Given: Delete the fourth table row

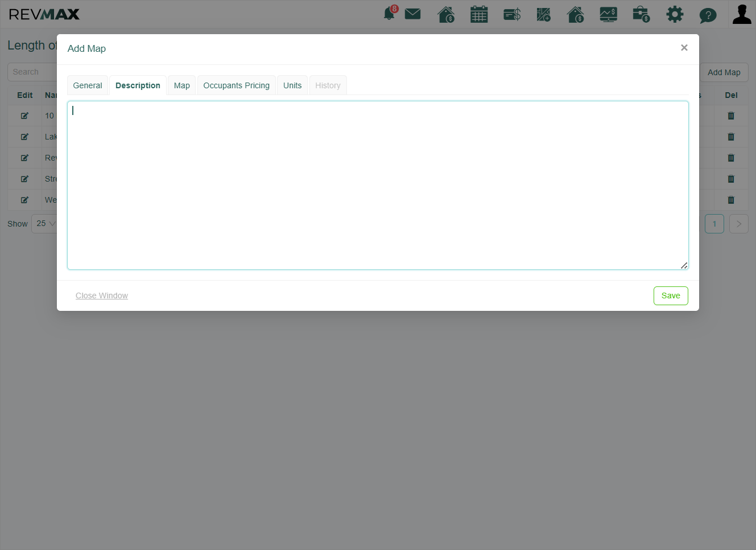Looking at the screenshot, I should click(x=731, y=179).
